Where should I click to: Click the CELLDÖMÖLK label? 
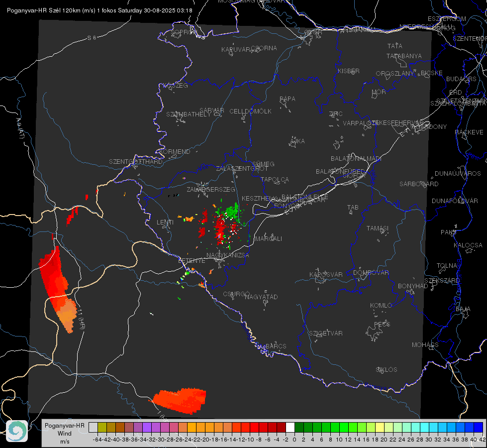(x=250, y=112)
